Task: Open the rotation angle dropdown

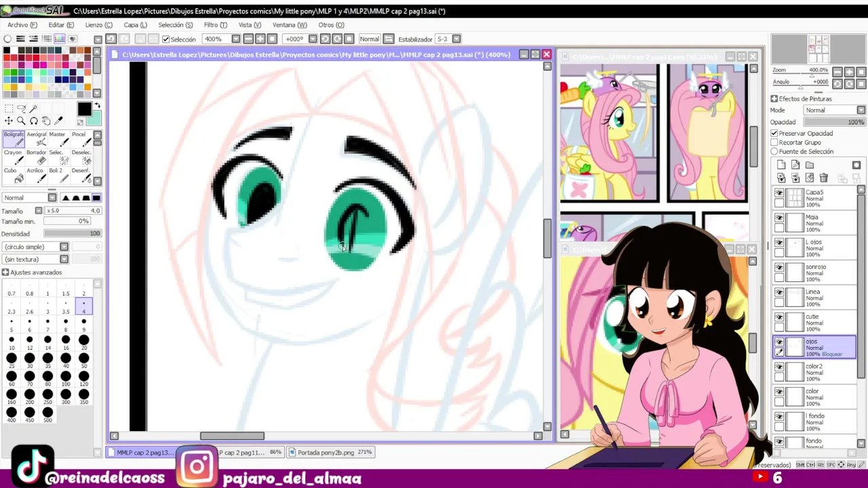Action: pyautogui.click(x=313, y=39)
